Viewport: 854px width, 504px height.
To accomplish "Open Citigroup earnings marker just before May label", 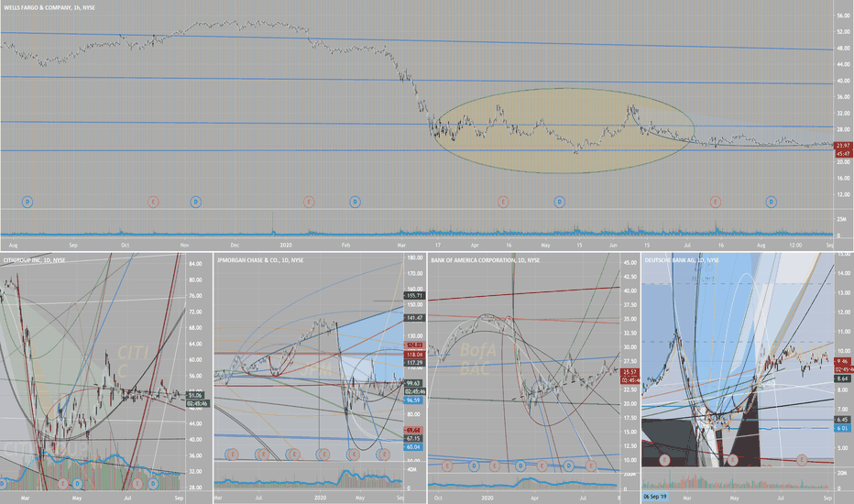I will click(x=63, y=483).
